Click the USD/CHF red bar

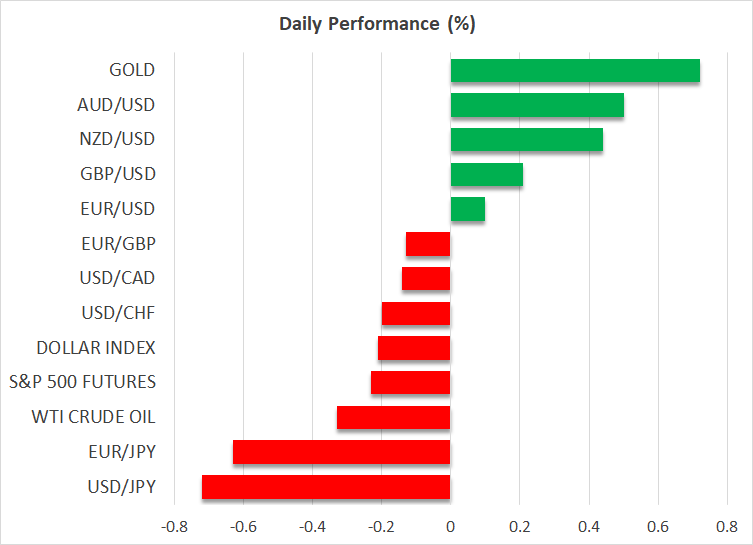(416, 313)
